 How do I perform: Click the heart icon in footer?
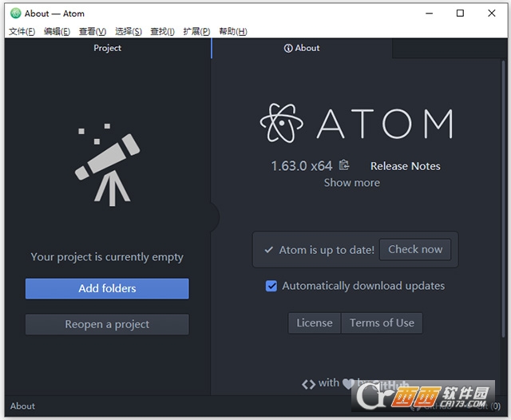click(348, 383)
